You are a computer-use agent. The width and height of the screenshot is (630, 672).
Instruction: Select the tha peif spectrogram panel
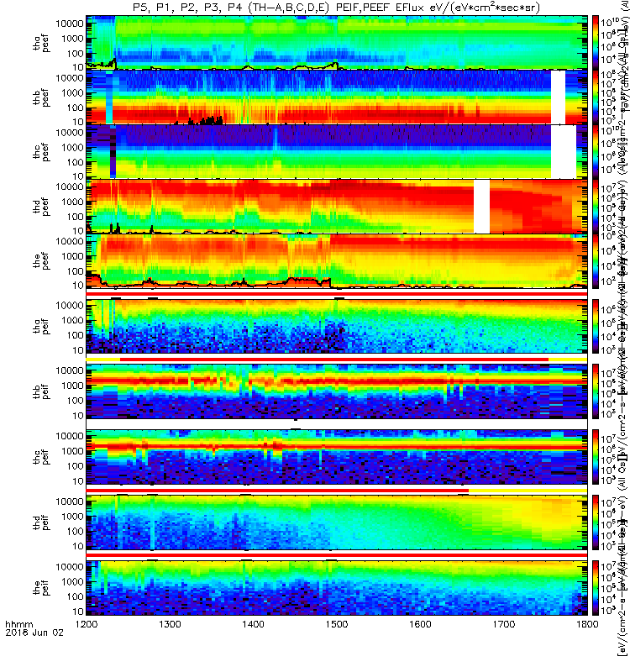click(337, 326)
